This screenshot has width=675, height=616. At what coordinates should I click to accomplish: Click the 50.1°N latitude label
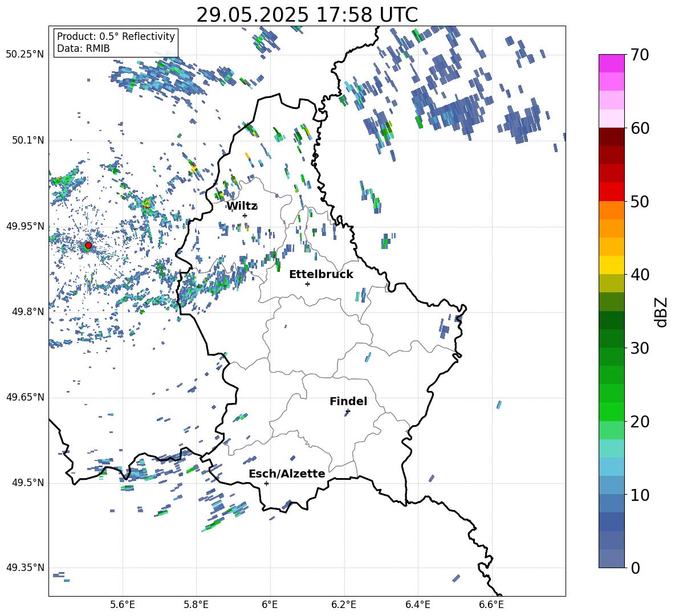click(x=28, y=140)
